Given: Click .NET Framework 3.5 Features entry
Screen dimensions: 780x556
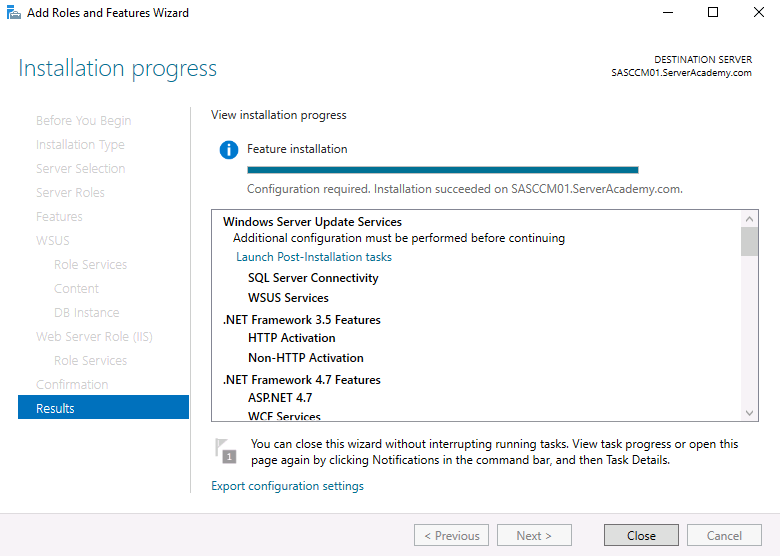Looking at the screenshot, I should point(301,320).
